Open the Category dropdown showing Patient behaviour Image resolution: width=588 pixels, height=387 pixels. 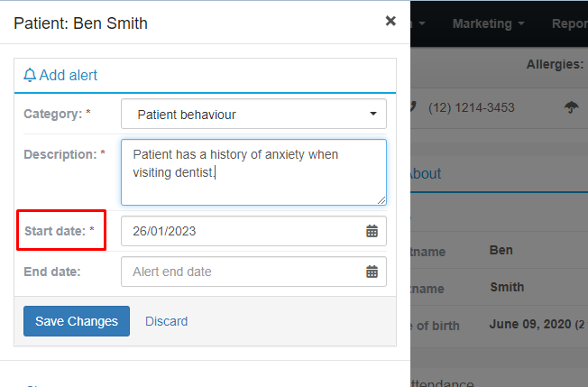pos(253,114)
